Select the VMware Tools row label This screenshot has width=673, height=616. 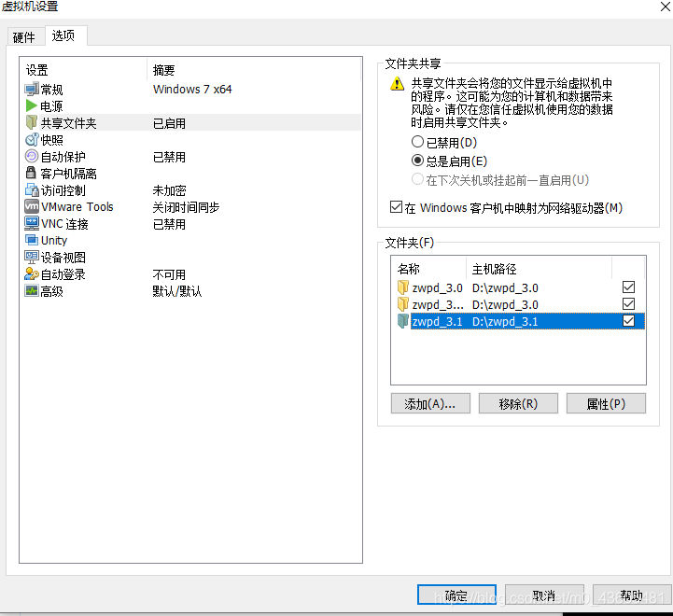[x=77, y=207]
